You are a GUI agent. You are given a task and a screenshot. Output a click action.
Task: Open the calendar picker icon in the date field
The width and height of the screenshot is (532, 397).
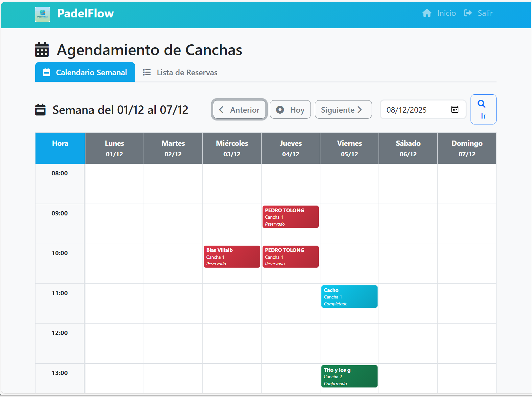[454, 109]
